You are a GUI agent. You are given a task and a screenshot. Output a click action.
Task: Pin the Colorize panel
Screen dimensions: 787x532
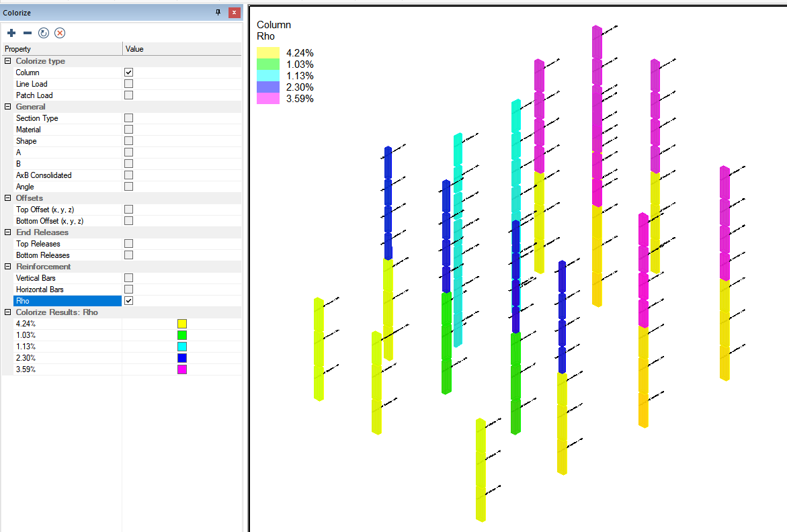[218, 13]
